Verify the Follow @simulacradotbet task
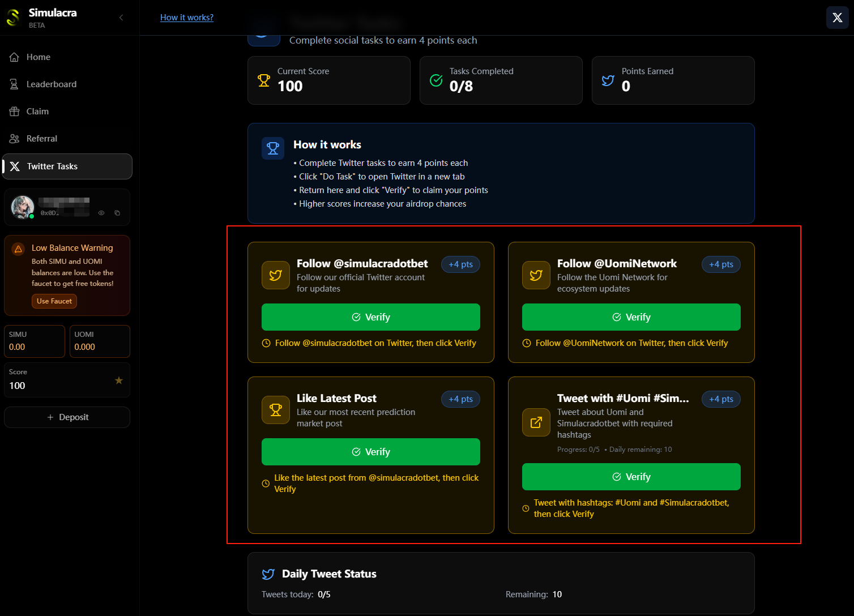Viewport: 854px width, 616px height. [370, 317]
